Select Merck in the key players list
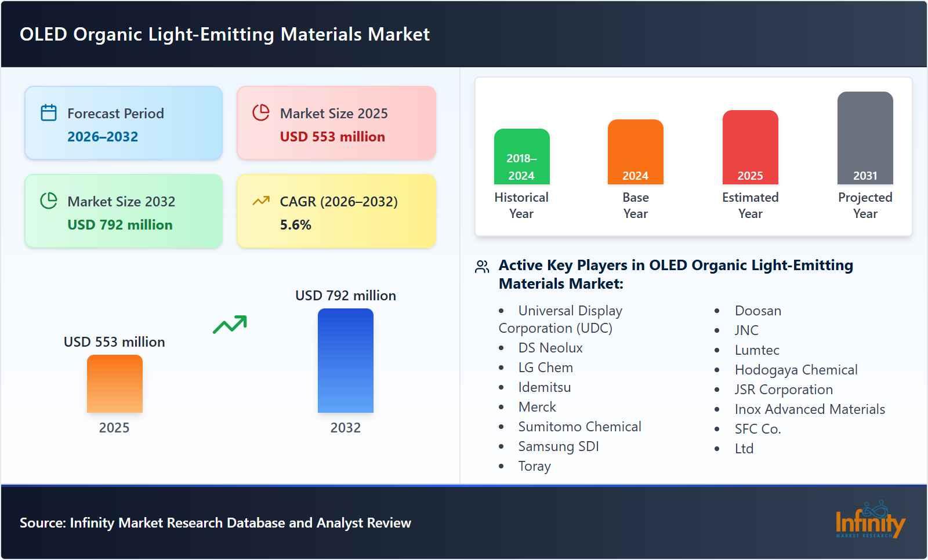Image resolution: width=928 pixels, height=560 pixels. coord(536,407)
